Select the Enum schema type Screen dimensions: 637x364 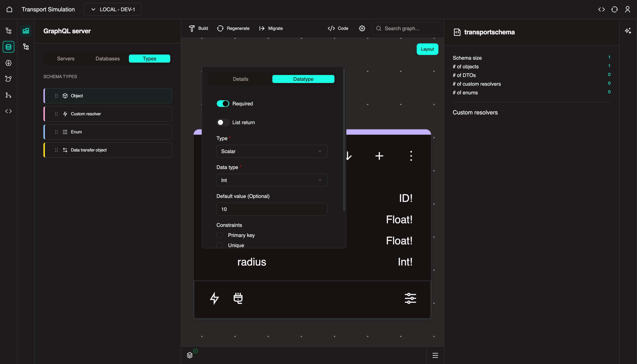[108, 132]
